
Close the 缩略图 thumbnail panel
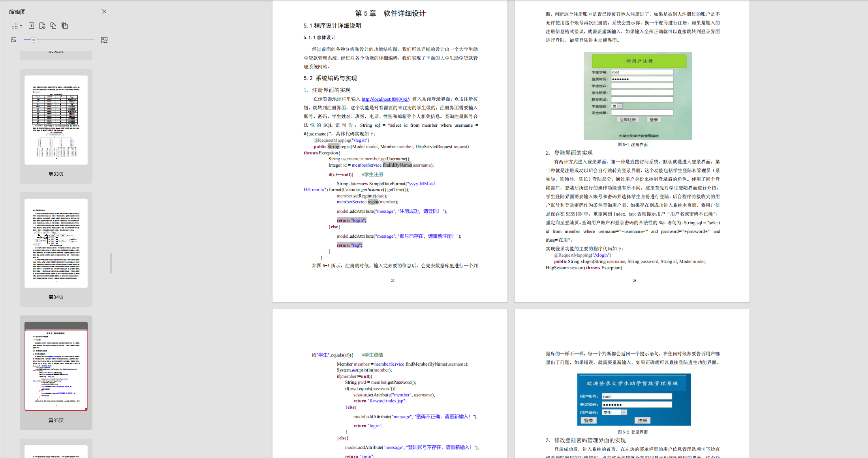coord(104,11)
